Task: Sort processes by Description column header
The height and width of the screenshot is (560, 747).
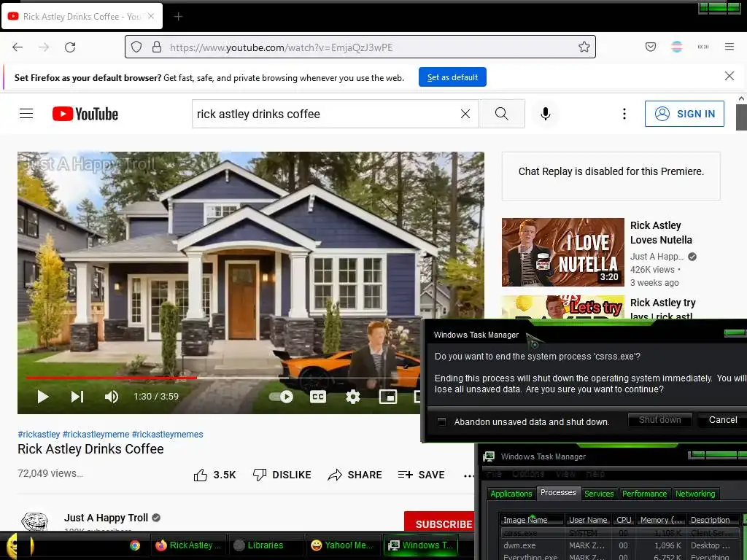Action: (x=713, y=520)
